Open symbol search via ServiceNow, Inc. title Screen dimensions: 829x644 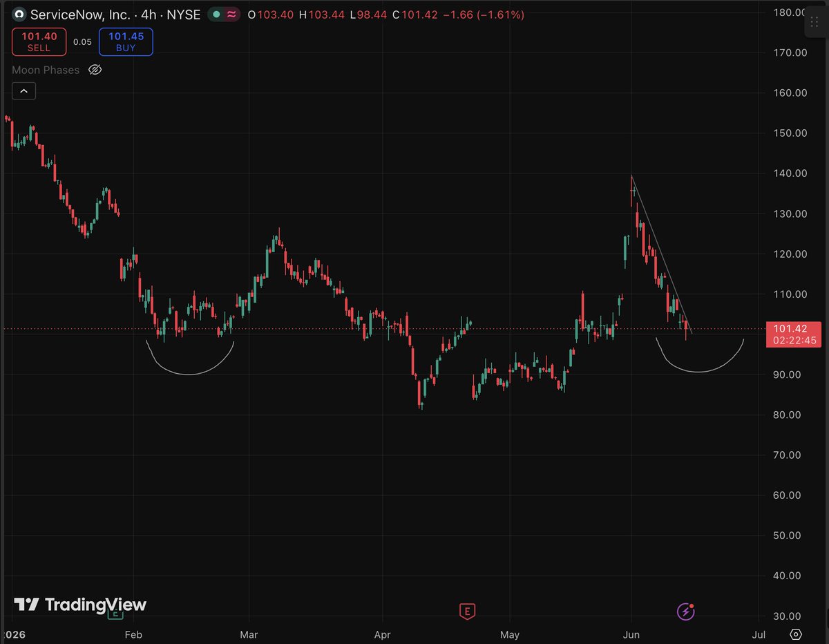click(81, 14)
